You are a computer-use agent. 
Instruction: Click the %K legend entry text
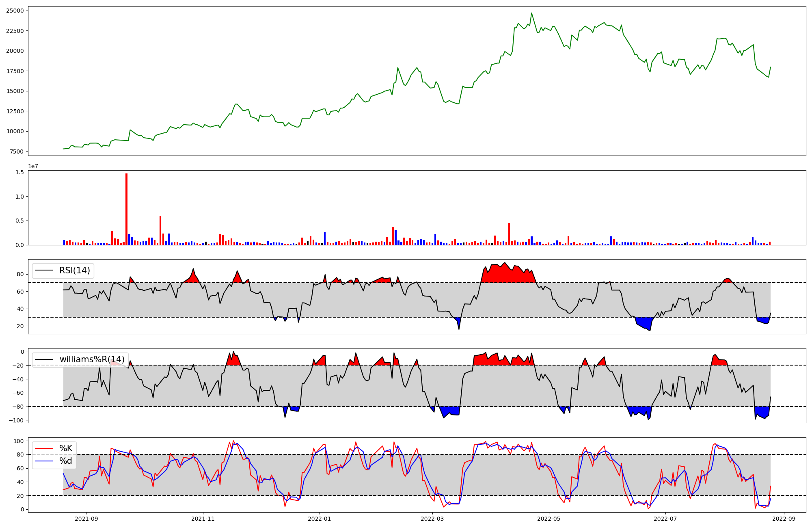66,448
